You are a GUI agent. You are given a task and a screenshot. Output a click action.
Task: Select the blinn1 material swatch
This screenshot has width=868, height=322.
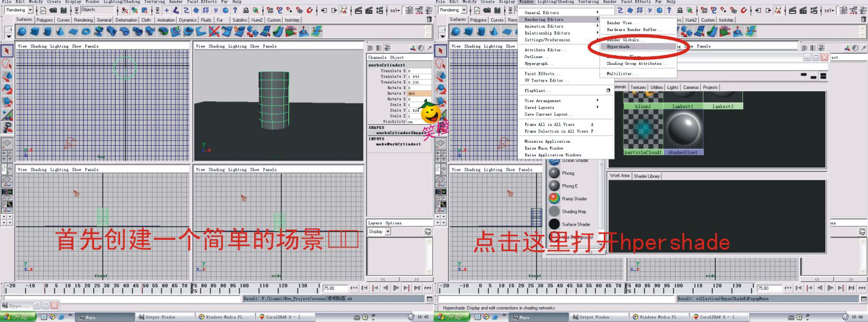click(643, 100)
